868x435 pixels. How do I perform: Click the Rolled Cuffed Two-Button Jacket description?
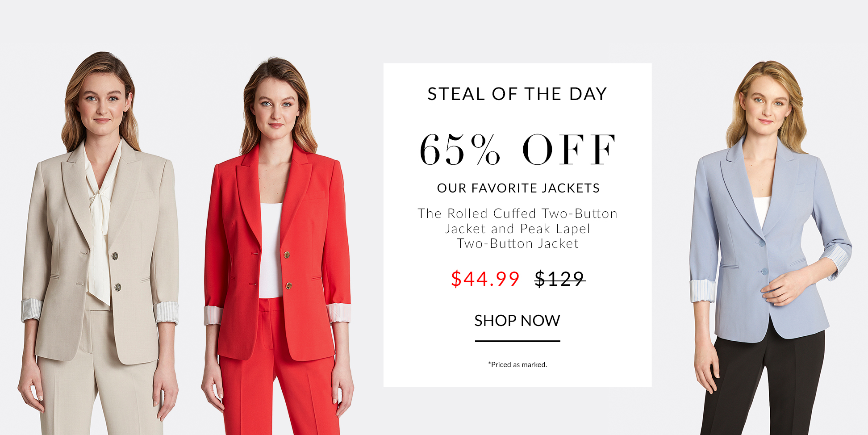[517, 228]
